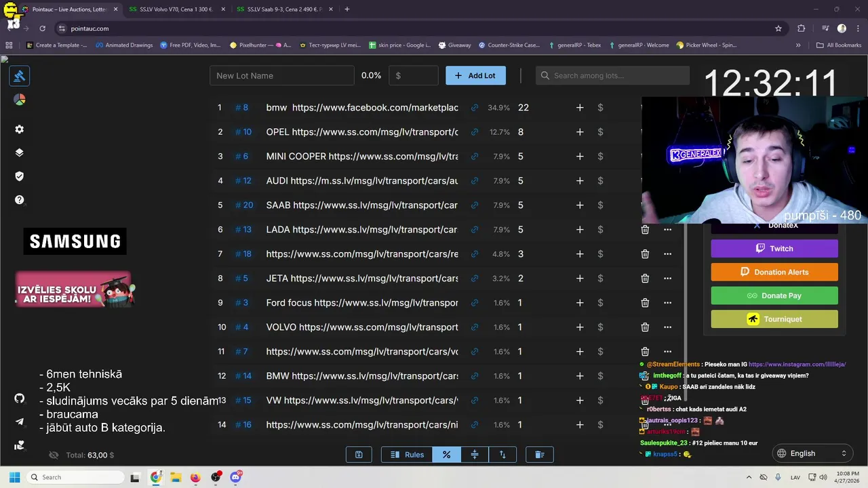The image size is (868, 488).
Task: Delete lot #18 with trash icon
Action: [x=645, y=254]
